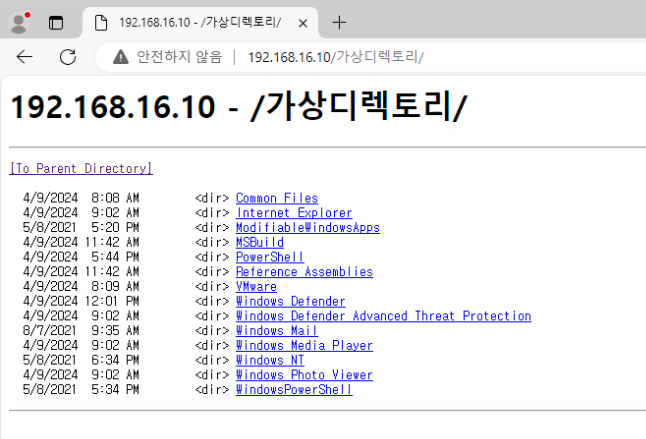The width and height of the screenshot is (646, 439).
Task: Click the timestamp '5/8/2021 6:34 PM'
Action: pyautogui.click(x=81, y=360)
